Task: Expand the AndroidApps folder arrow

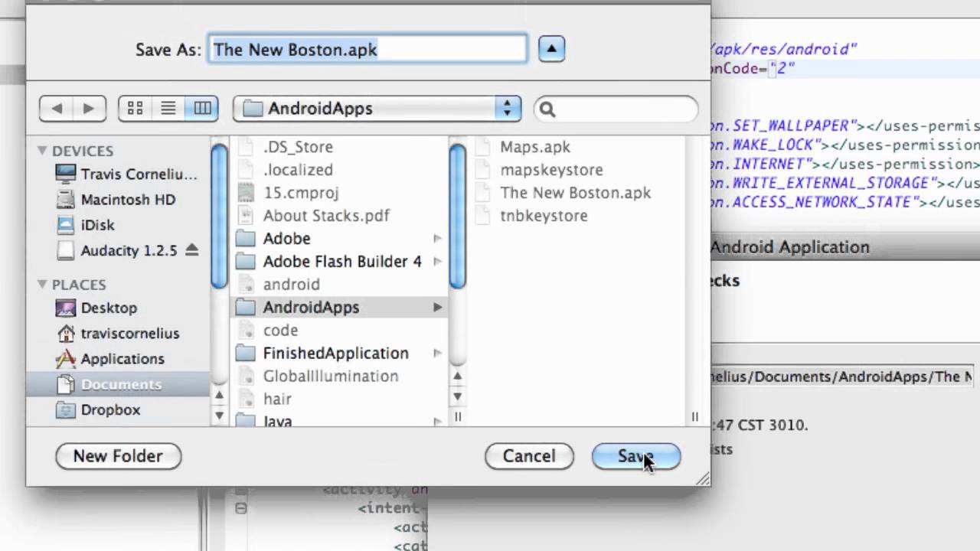Action: 437,308
